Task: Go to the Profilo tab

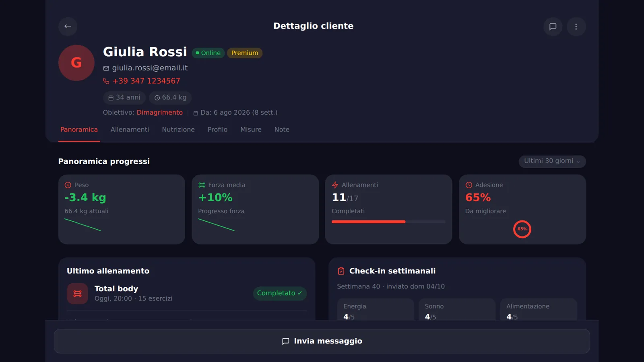Action: coord(217,130)
